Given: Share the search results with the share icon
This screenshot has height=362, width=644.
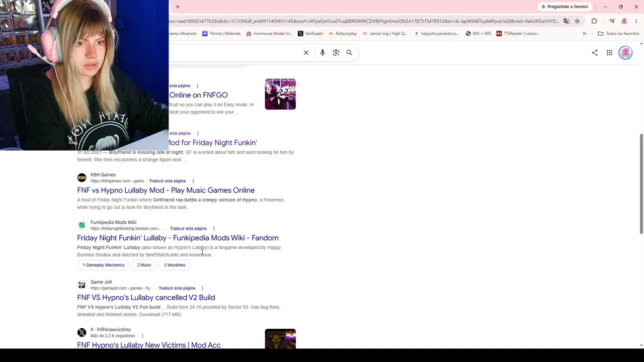Looking at the screenshot, I should pos(595,53).
